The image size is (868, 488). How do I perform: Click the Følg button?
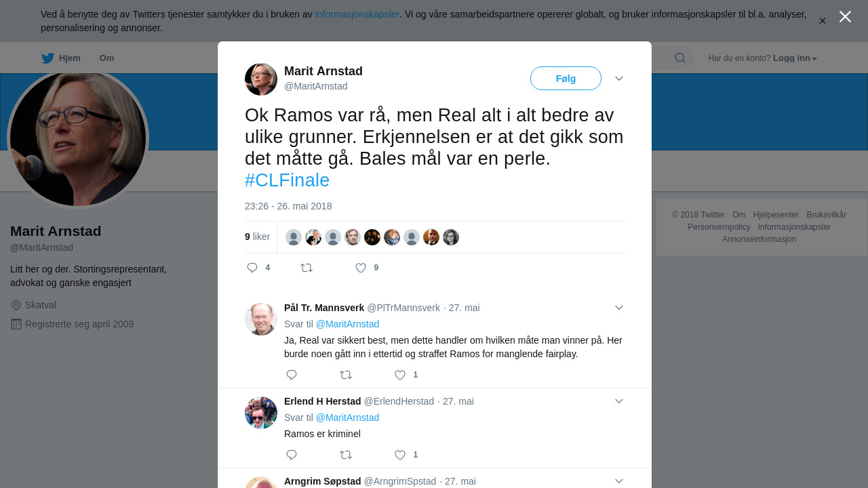tap(566, 79)
